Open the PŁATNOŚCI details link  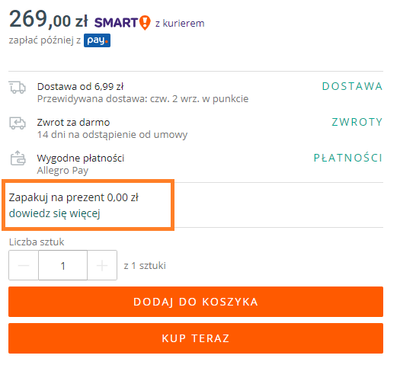(348, 158)
